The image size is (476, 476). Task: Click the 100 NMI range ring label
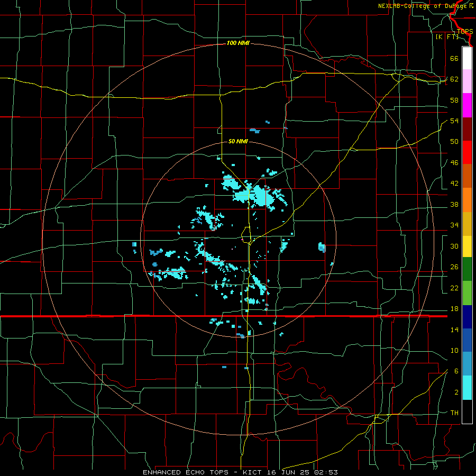click(x=239, y=43)
